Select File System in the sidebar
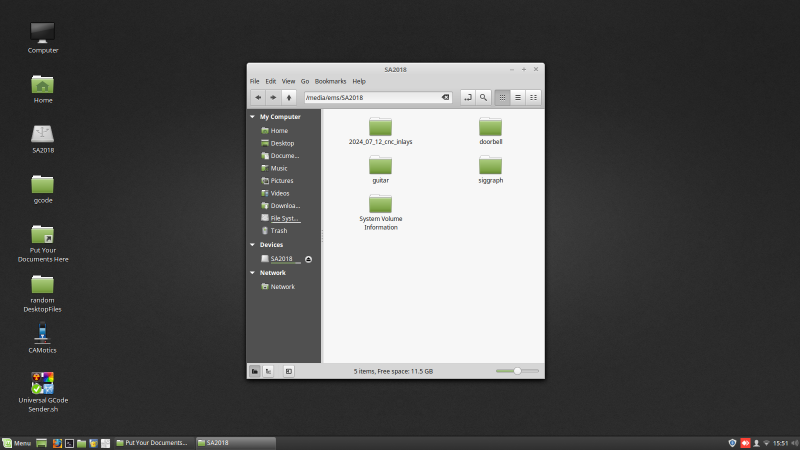The image size is (800, 450). click(284, 218)
